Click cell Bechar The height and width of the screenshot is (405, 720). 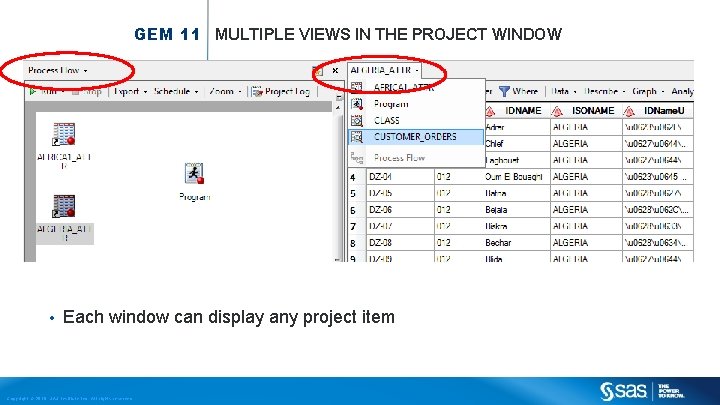point(517,243)
